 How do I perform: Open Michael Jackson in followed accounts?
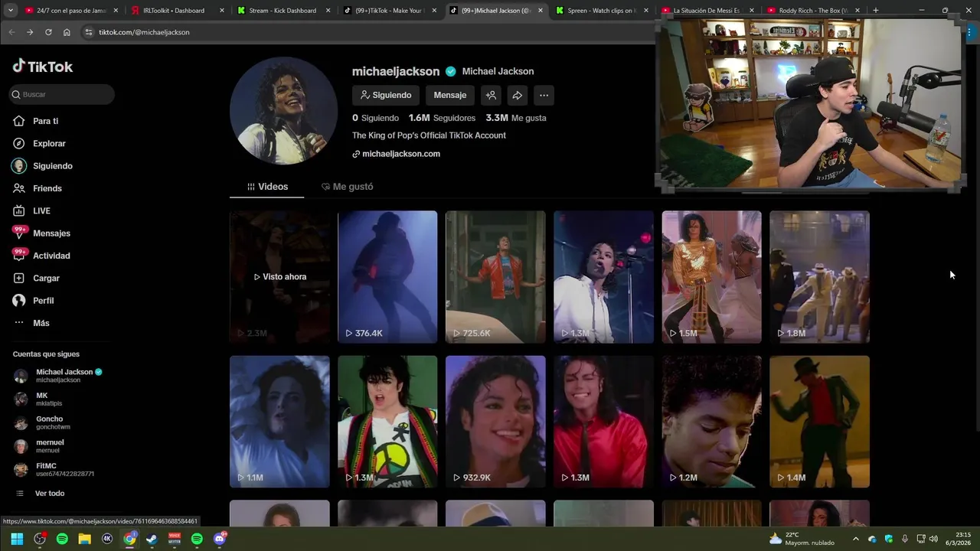[57, 375]
